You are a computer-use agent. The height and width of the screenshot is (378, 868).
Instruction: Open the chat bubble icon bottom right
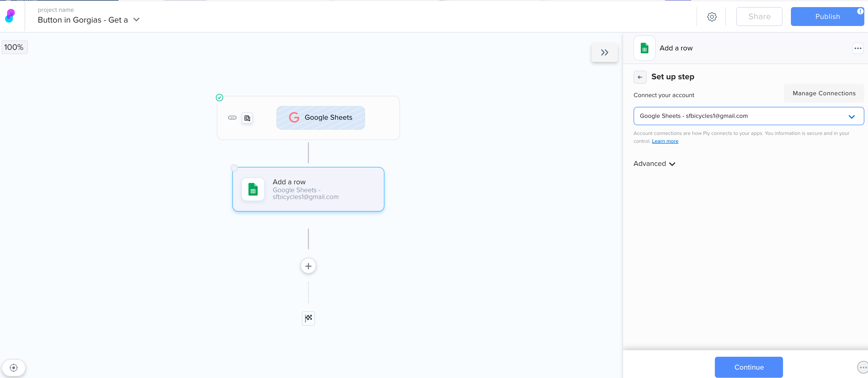coord(862,367)
